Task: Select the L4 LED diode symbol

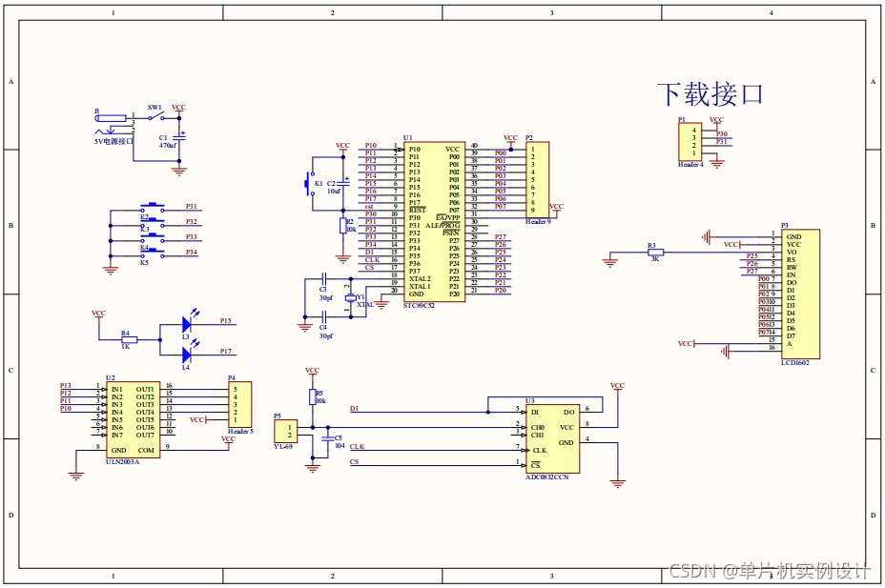Action: pyautogui.click(x=187, y=355)
